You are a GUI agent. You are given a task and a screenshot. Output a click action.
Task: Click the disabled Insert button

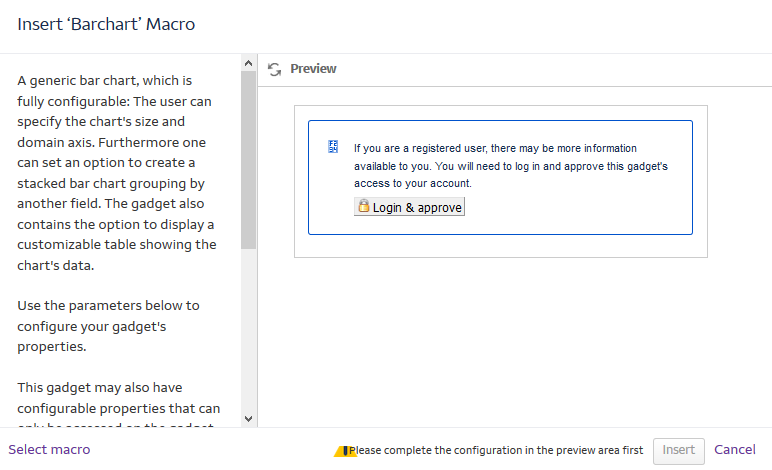(678, 451)
